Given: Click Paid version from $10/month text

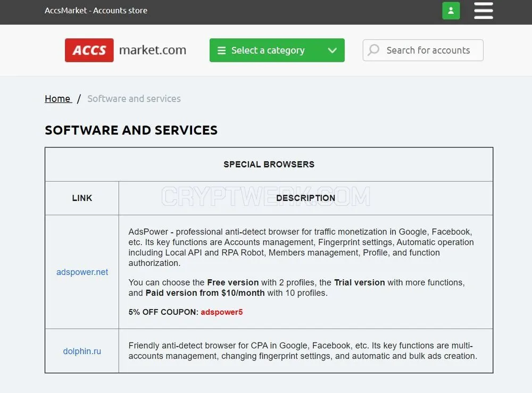Looking at the screenshot, I should [x=205, y=293].
